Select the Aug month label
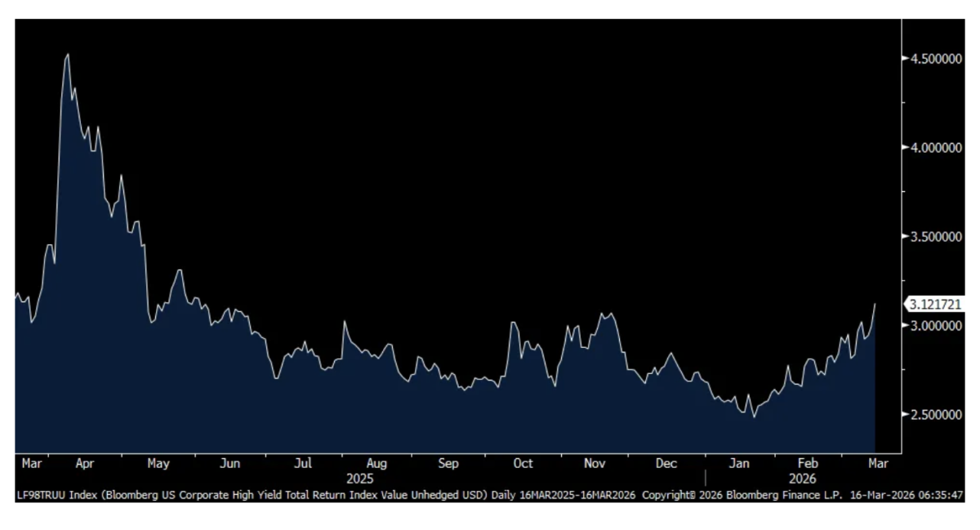 click(x=376, y=463)
